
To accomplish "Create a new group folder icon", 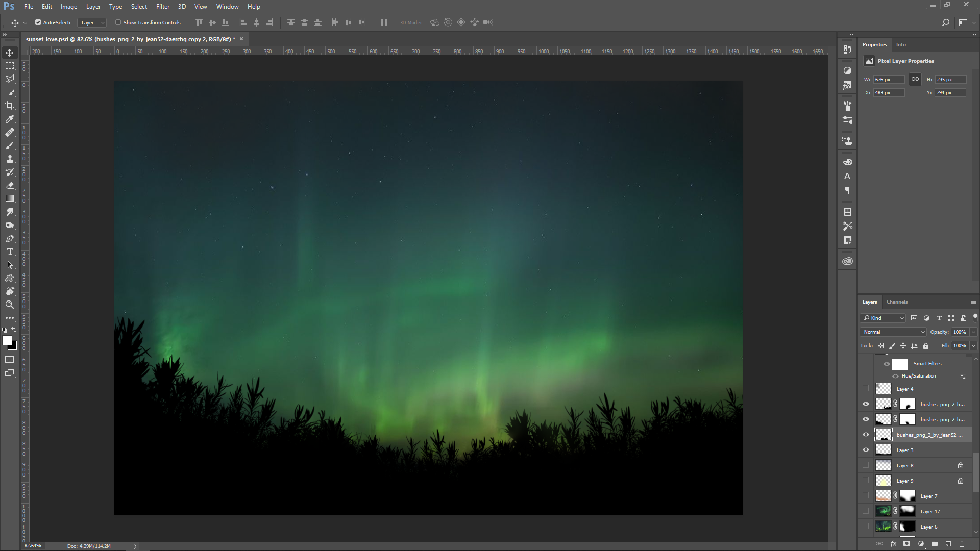I will coord(935,544).
